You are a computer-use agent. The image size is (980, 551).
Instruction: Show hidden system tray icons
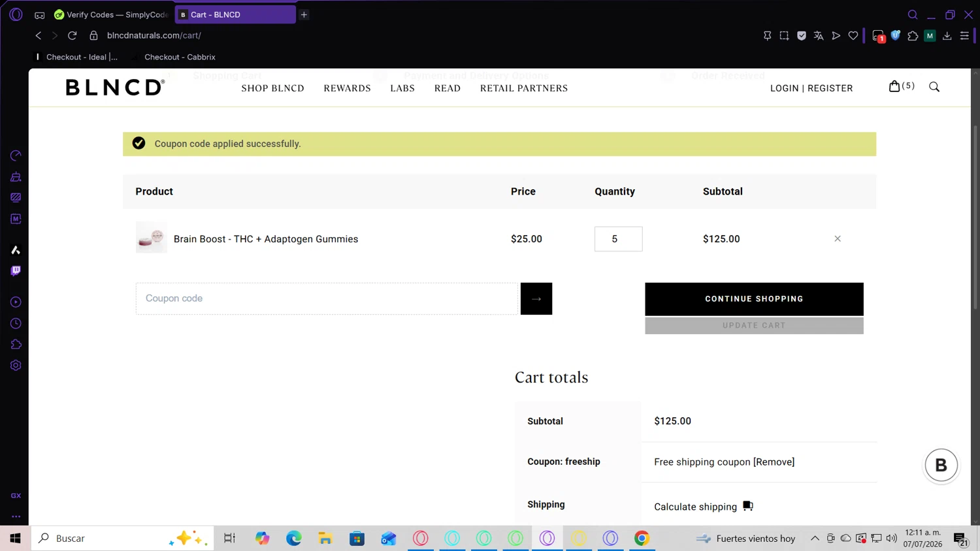coord(815,539)
